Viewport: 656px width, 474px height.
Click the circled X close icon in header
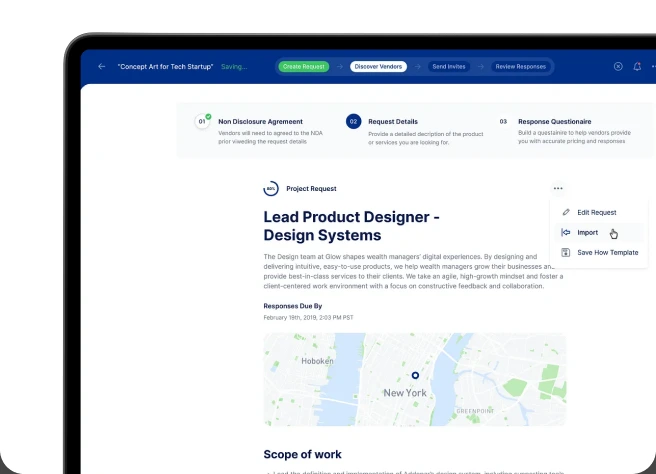point(618,67)
